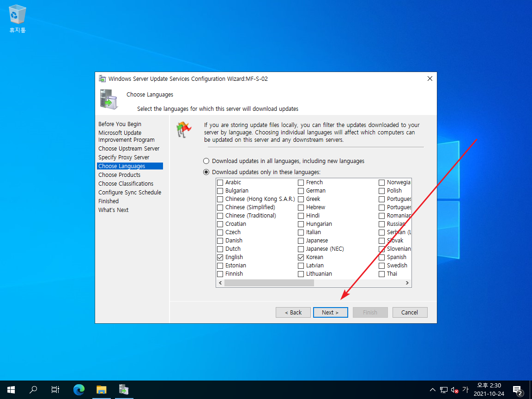Open Task View on the taskbar

click(55, 389)
